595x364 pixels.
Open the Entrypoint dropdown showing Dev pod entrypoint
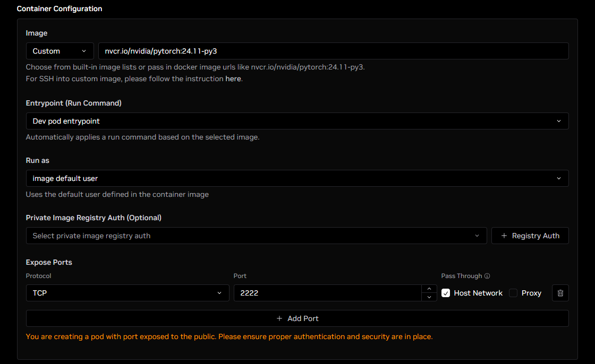pyautogui.click(x=297, y=120)
